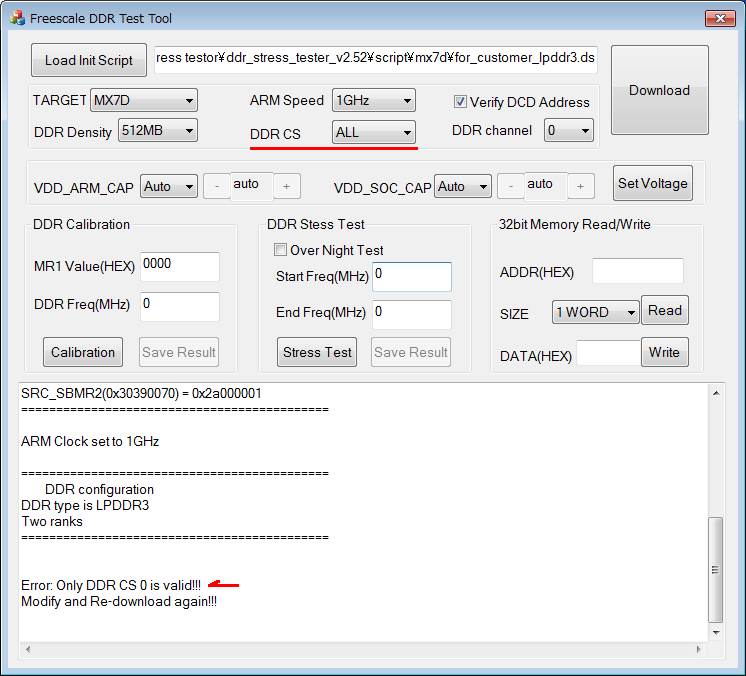Click the Stress Test button
This screenshot has height=676, width=746.
[x=317, y=352]
